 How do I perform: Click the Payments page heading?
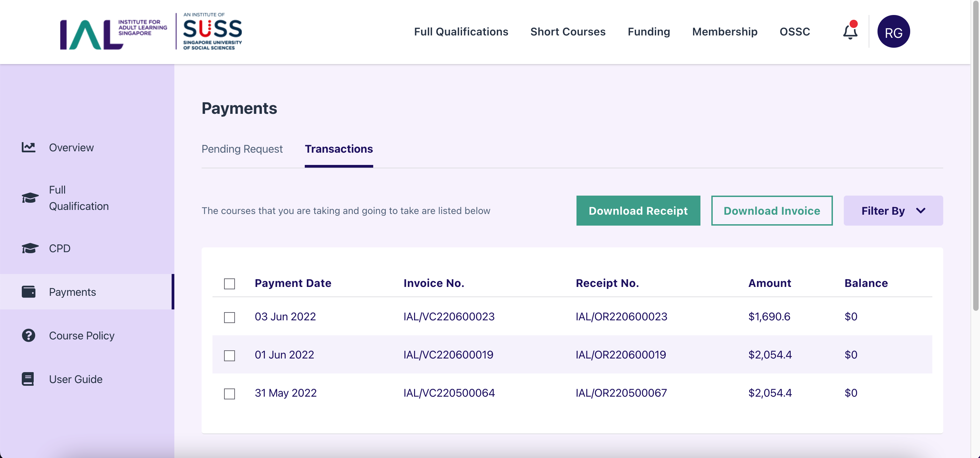239,108
